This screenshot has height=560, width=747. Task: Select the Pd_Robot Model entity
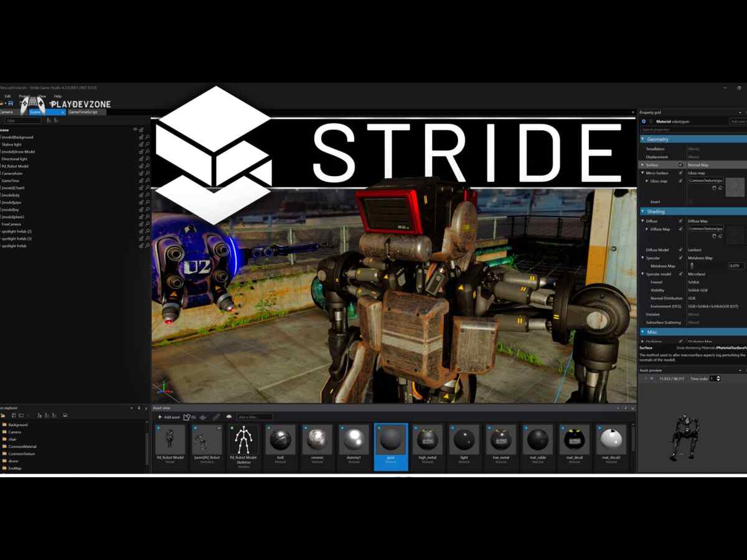(15, 166)
